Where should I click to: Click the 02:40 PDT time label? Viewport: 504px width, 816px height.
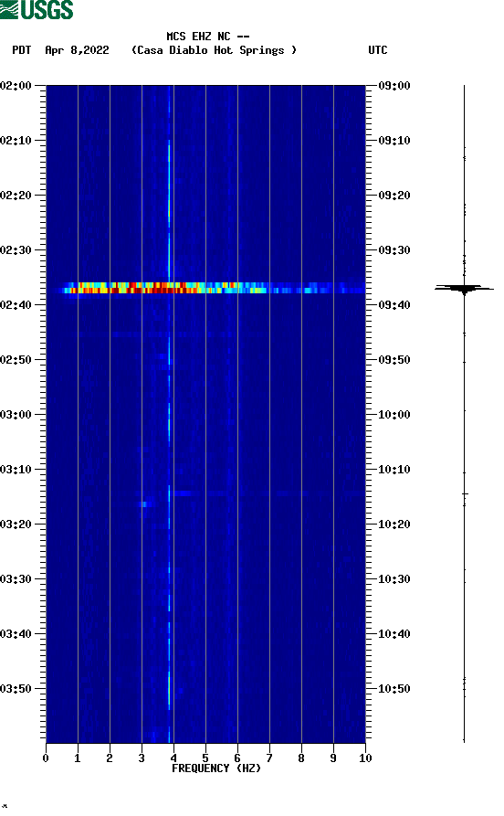[16, 305]
